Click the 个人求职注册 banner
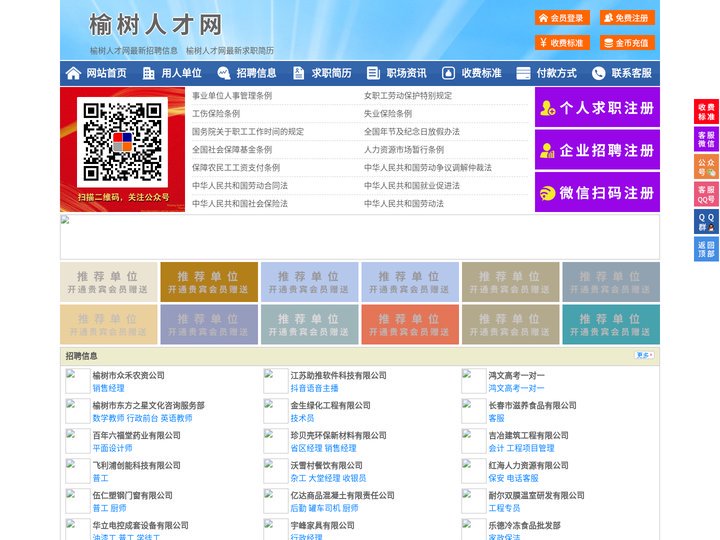 click(x=597, y=107)
